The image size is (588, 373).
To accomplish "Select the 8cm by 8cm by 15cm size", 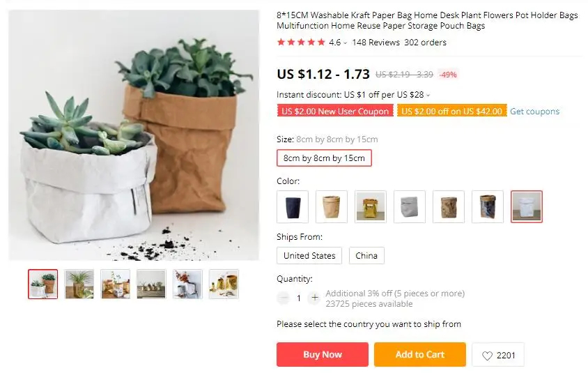I will click(x=324, y=158).
